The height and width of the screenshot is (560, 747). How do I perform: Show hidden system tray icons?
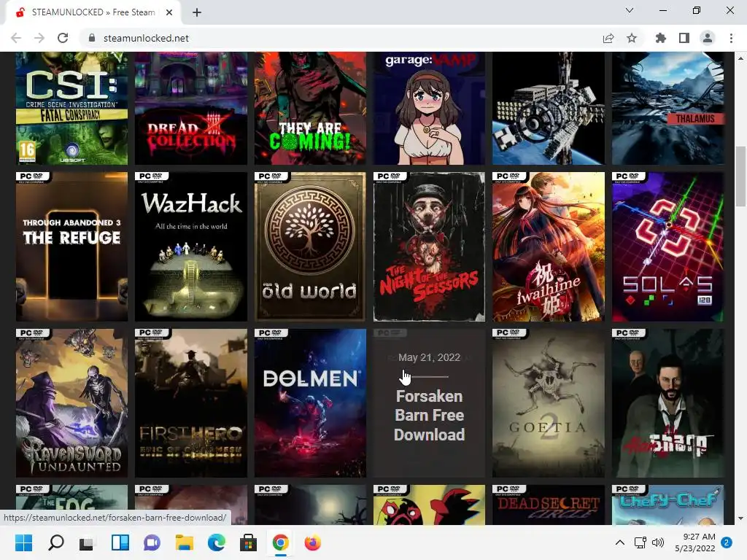620,542
